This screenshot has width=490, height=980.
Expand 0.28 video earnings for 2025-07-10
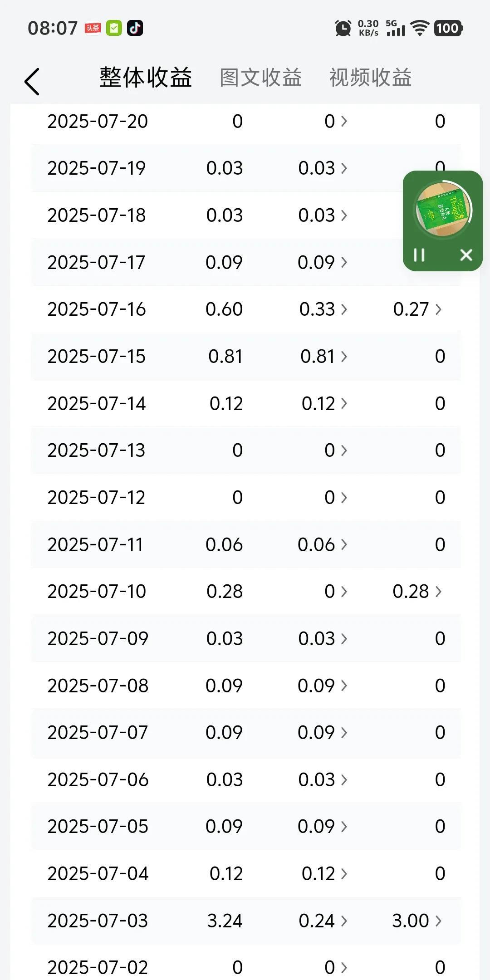pyautogui.click(x=416, y=592)
